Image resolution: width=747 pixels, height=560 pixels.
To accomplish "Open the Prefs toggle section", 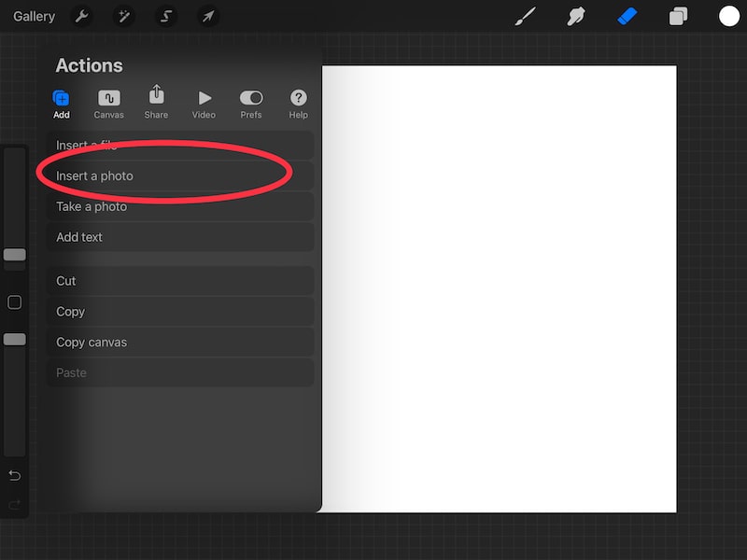I will point(251,103).
